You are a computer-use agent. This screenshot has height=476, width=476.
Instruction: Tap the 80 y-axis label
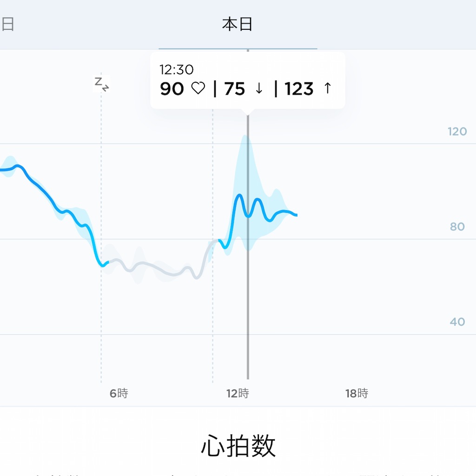(457, 226)
